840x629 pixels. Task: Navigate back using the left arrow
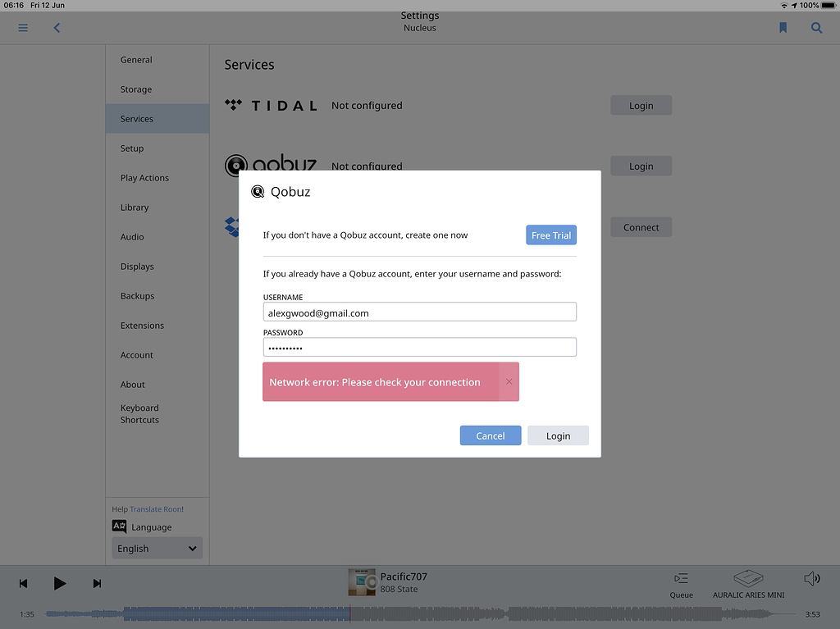(x=56, y=27)
